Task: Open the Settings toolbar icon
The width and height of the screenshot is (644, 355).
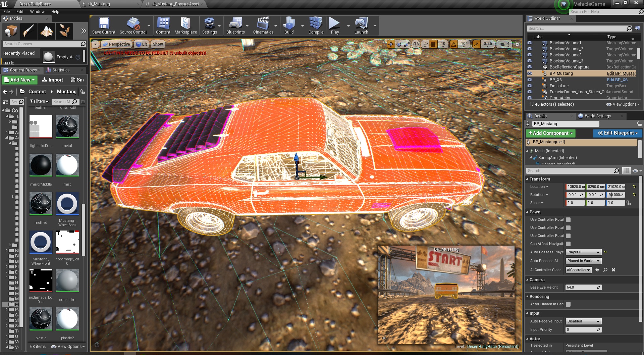Action: click(x=209, y=26)
